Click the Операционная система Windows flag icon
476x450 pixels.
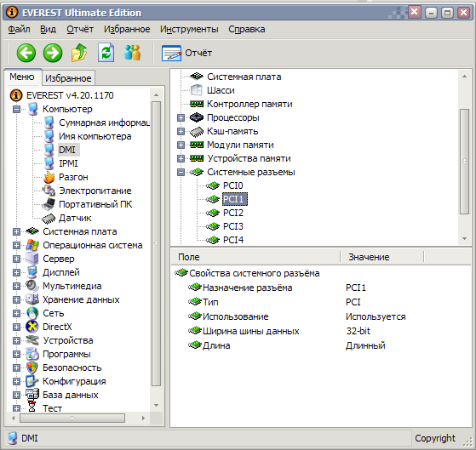pyautogui.click(x=32, y=245)
